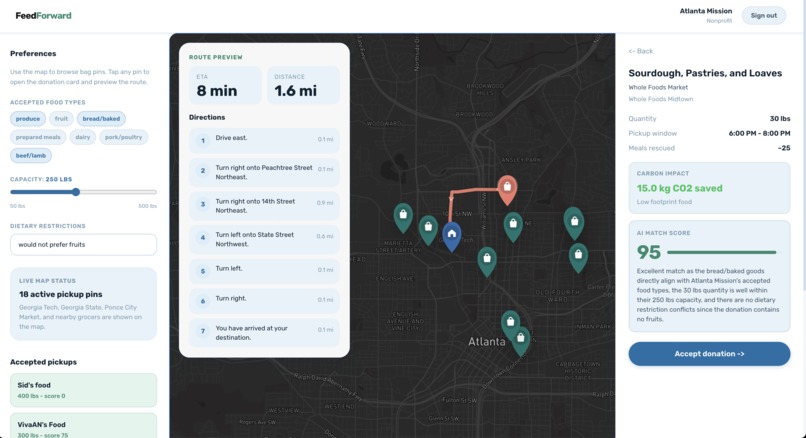Open lower teal pin on map's east side
This screenshot has height=438, width=806.
578,257
